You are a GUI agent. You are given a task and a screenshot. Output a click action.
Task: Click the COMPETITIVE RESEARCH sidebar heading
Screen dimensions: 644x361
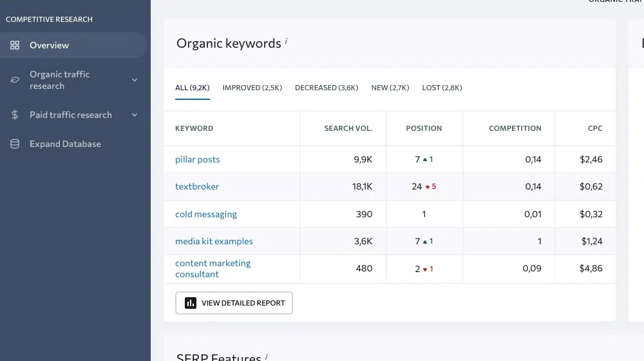coord(50,19)
